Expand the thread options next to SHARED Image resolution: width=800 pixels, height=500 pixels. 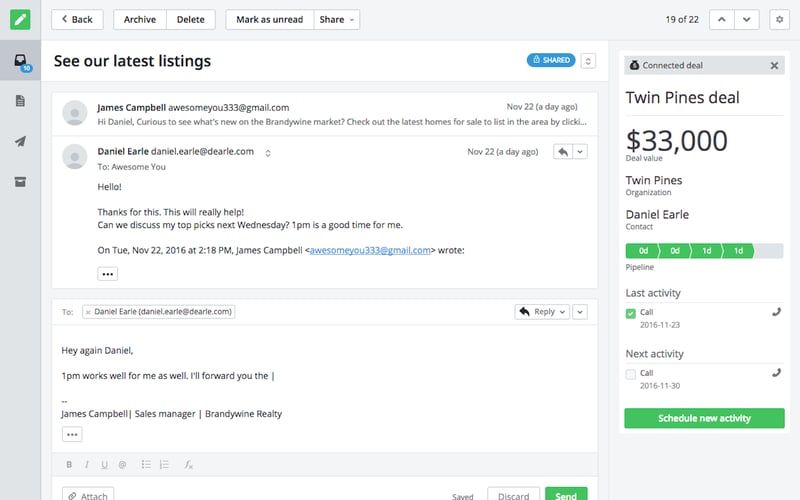coord(588,61)
